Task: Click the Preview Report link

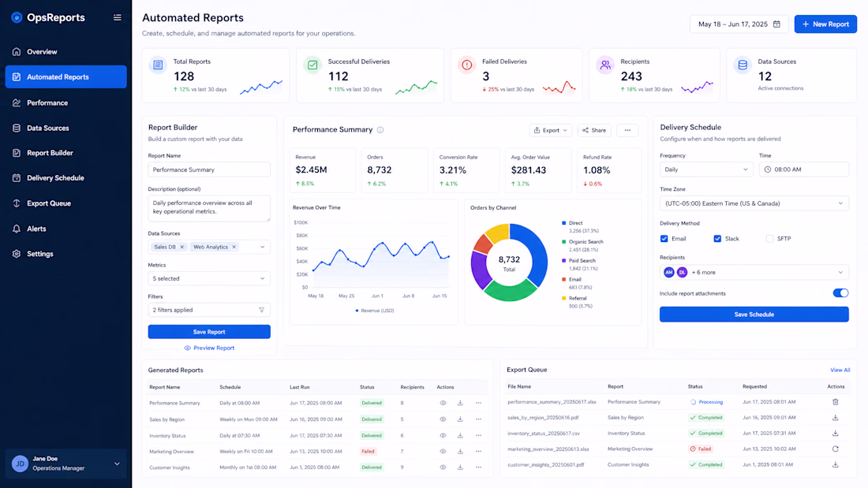Action: click(x=209, y=348)
